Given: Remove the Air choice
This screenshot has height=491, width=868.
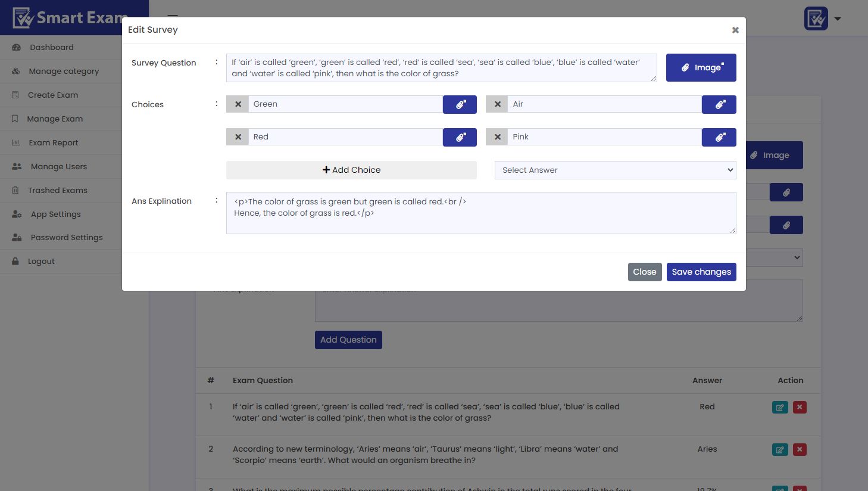Looking at the screenshot, I should [x=497, y=104].
